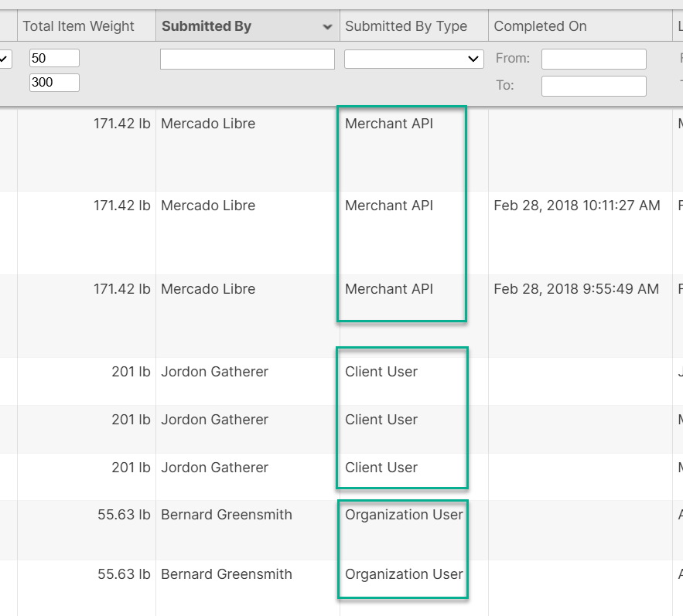Open the Submitted By Type filter dropdown

coord(414,59)
